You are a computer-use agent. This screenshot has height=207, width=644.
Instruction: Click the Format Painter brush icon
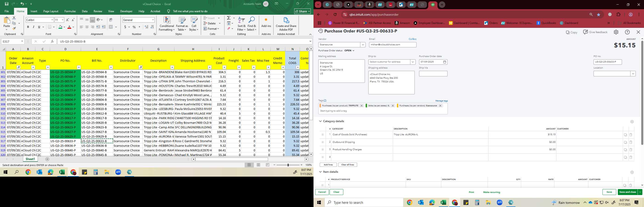(x=14, y=28)
